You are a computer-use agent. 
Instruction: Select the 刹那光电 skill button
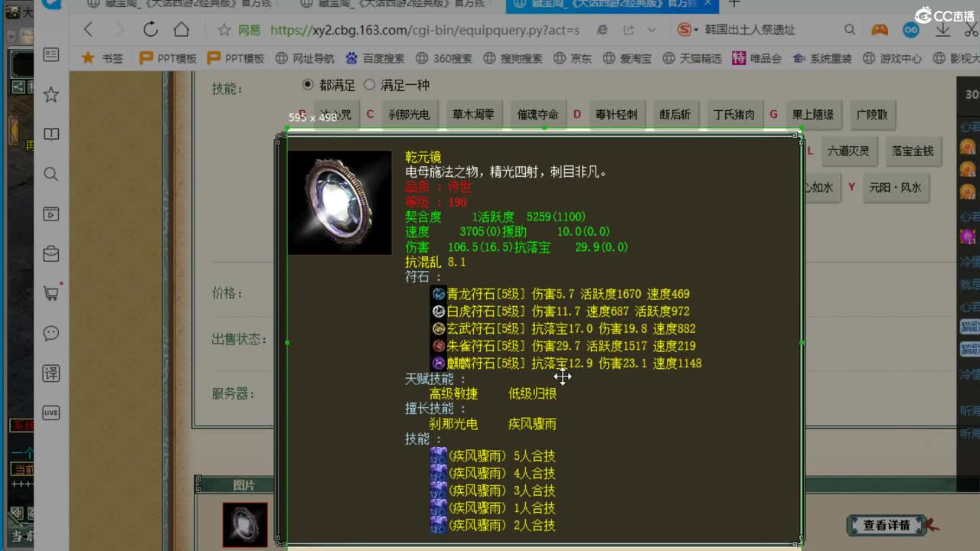pyautogui.click(x=408, y=114)
